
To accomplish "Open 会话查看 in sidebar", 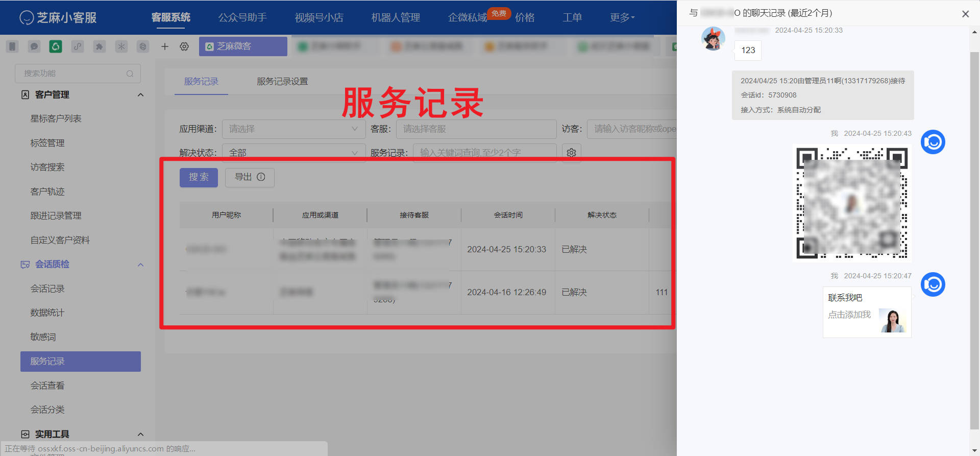I will click(47, 386).
